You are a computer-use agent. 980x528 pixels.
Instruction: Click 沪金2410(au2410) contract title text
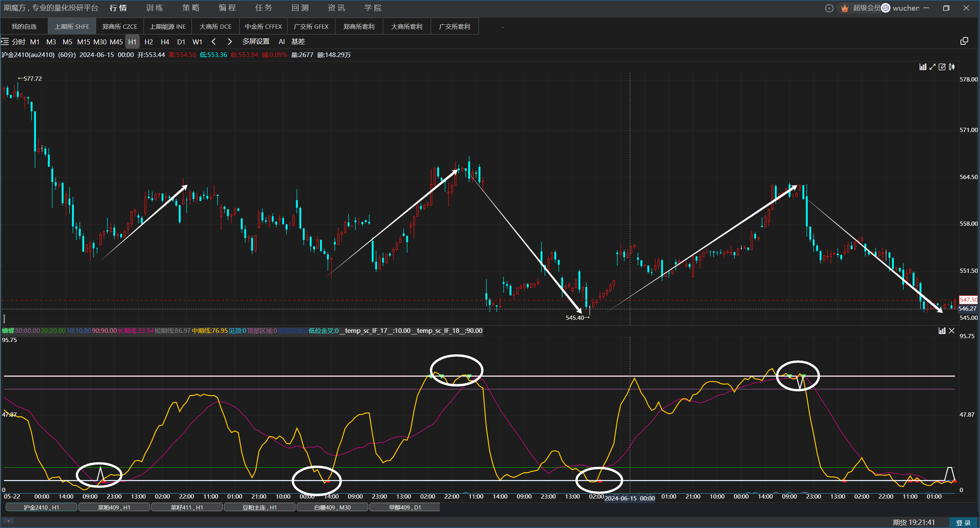click(28, 55)
